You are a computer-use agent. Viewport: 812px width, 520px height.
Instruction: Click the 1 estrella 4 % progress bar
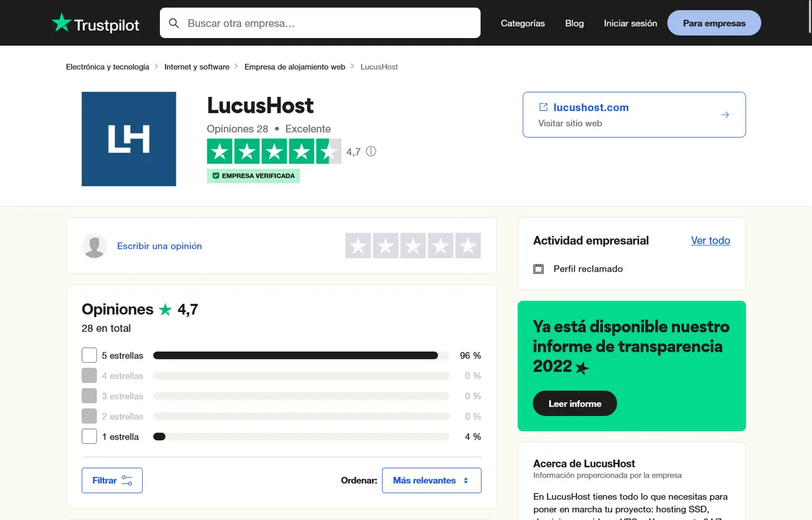tap(301, 437)
